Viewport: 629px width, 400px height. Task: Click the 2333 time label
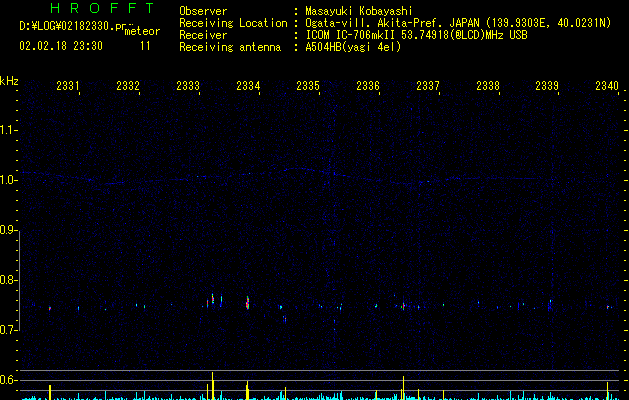point(188,85)
